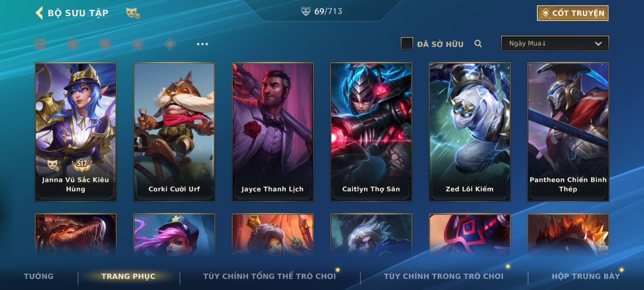The width and height of the screenshot is (644, 290).
Task: Open the Hộp Trưng Bày tab
Action: pos(586,276)
